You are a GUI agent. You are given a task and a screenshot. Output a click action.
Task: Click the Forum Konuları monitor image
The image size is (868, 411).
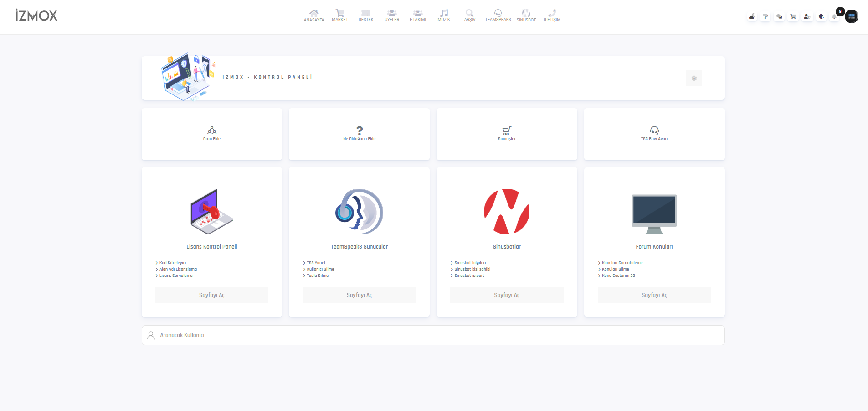pyautogui.click(x=654, y=214)
